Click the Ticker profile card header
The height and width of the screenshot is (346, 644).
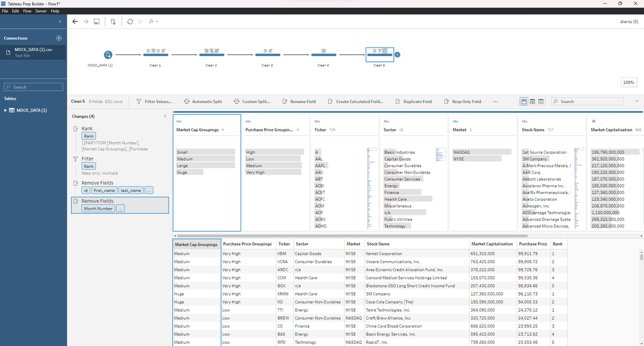[344, 129]
